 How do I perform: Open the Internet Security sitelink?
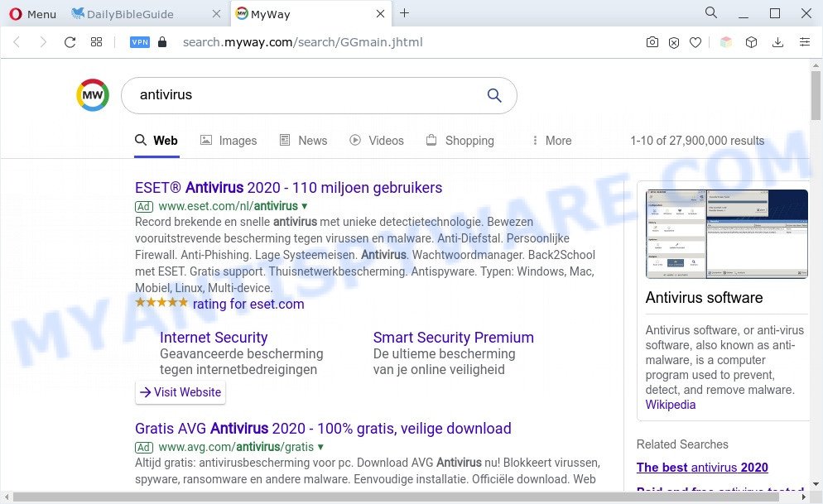click(x=214, y=337)
